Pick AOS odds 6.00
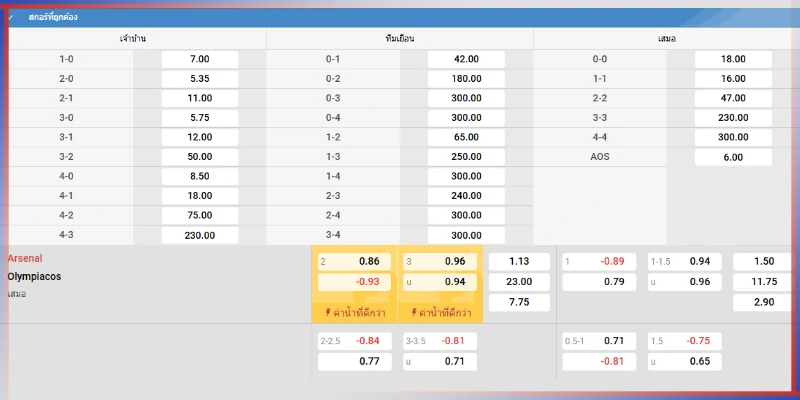 click(733, 157)
